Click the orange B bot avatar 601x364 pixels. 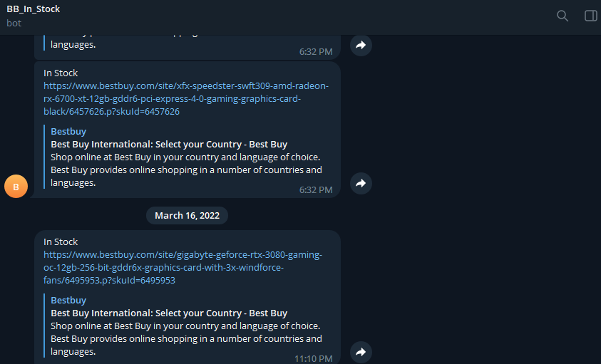click(16, 187)
